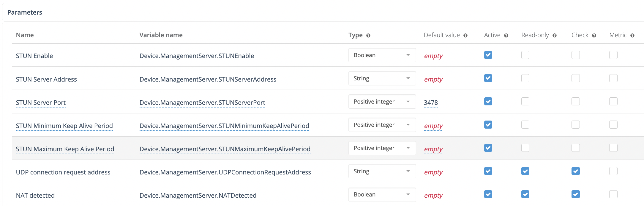Click the empty default value for STUN Enable
Screen dimensions: 644x206
pos(433,56)
